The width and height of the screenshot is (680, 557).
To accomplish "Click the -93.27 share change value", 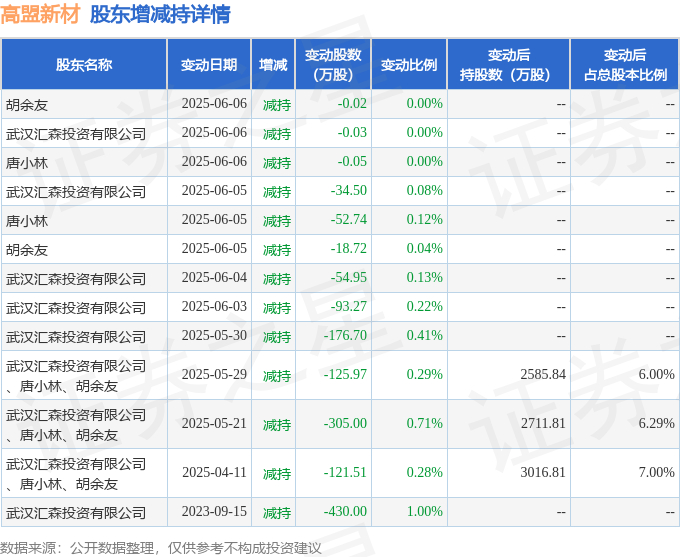I will [x=349, y=306].
